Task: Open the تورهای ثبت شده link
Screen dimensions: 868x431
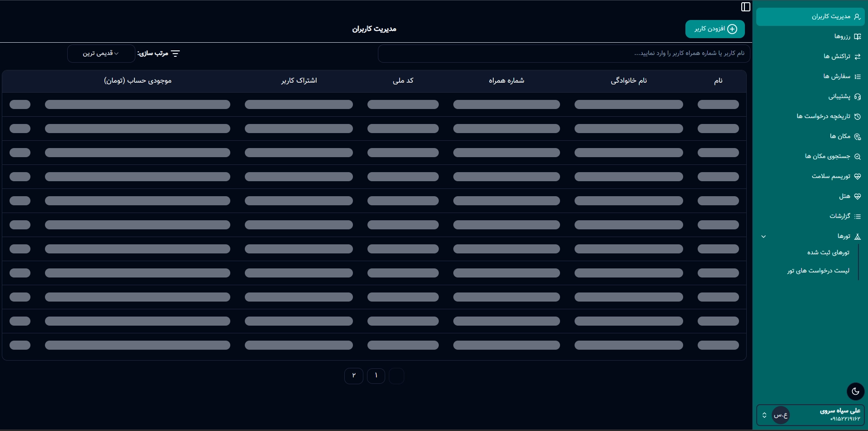Action: (828, 253)
